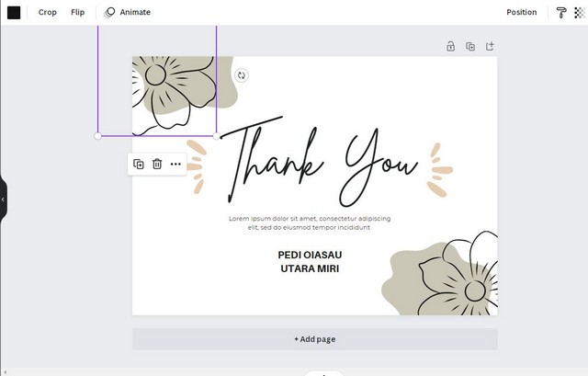Expand the bottom page thumbnails tab
The image size is (588, 376).
tap(322, 373)
